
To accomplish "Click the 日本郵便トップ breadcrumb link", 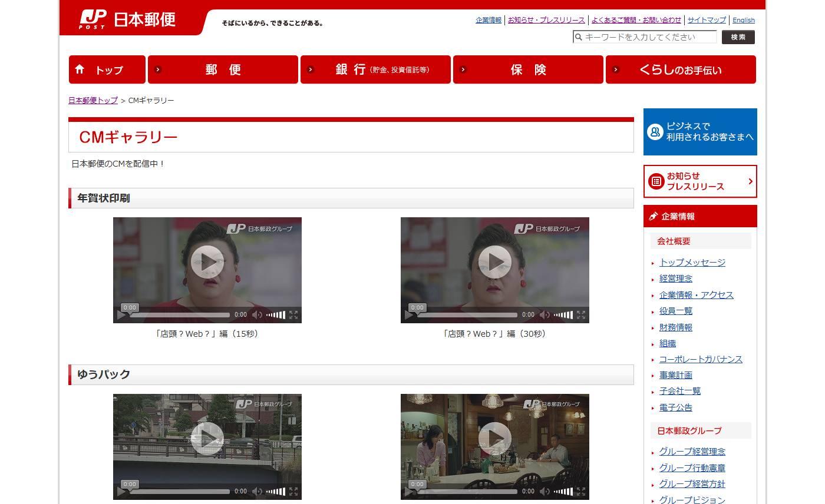I will click(93, 100).
